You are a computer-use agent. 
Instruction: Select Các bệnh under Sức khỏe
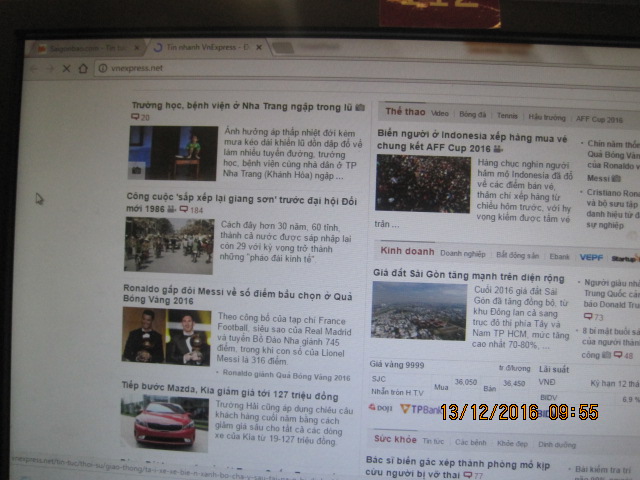[x=471, y=442]
